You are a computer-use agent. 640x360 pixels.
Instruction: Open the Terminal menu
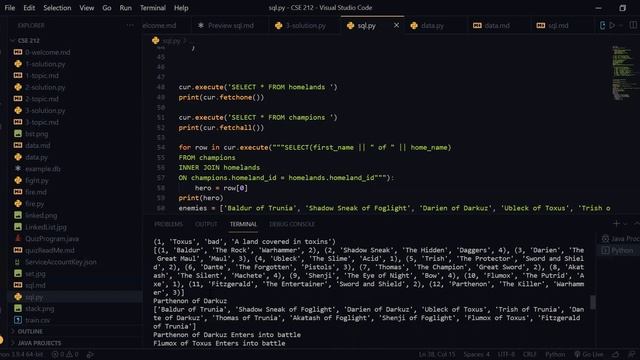point(153,8)
